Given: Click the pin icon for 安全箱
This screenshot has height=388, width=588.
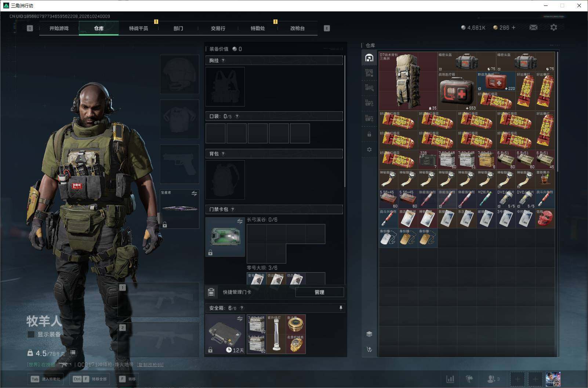Looking at the screenshot, I should point(341,308).
